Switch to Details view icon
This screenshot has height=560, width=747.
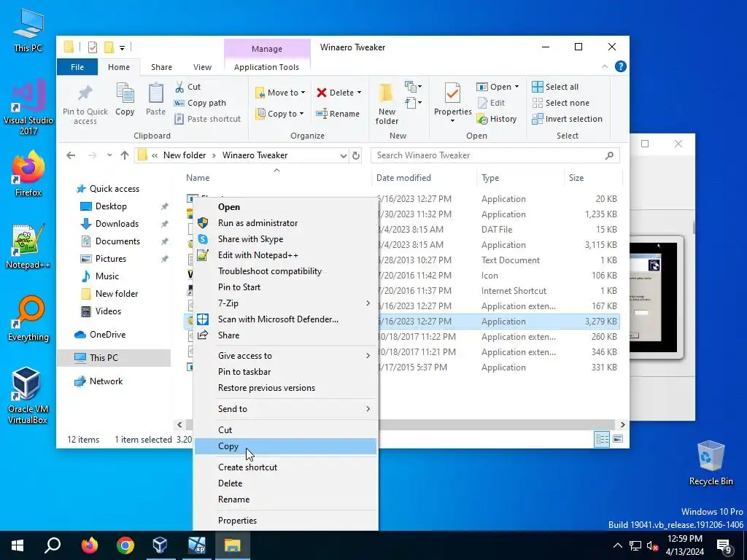click(602, 439)
